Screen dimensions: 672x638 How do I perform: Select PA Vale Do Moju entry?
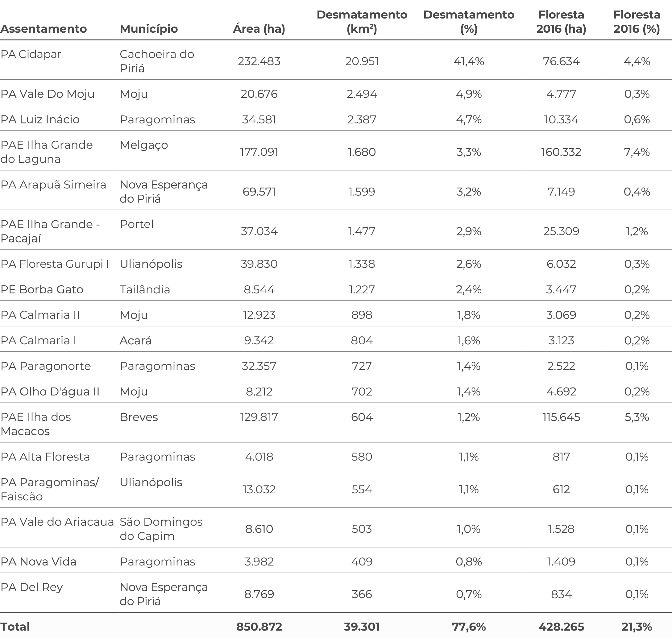(x=47, y=94)
